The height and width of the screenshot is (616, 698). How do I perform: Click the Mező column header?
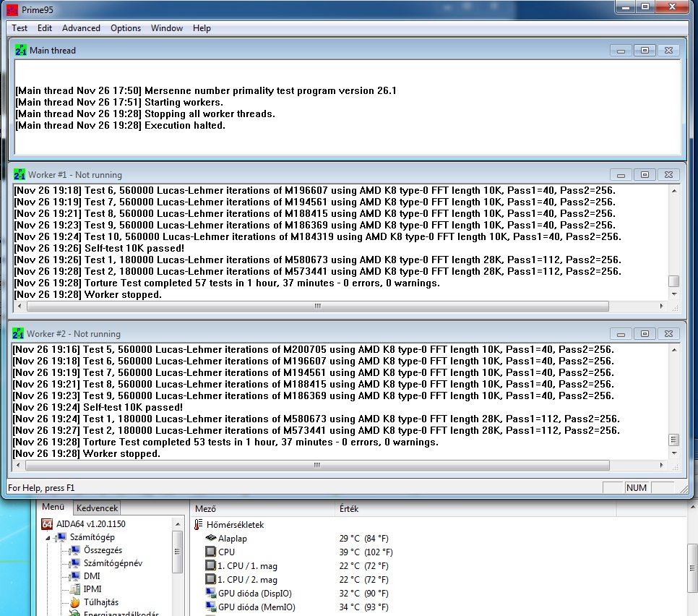264,509
